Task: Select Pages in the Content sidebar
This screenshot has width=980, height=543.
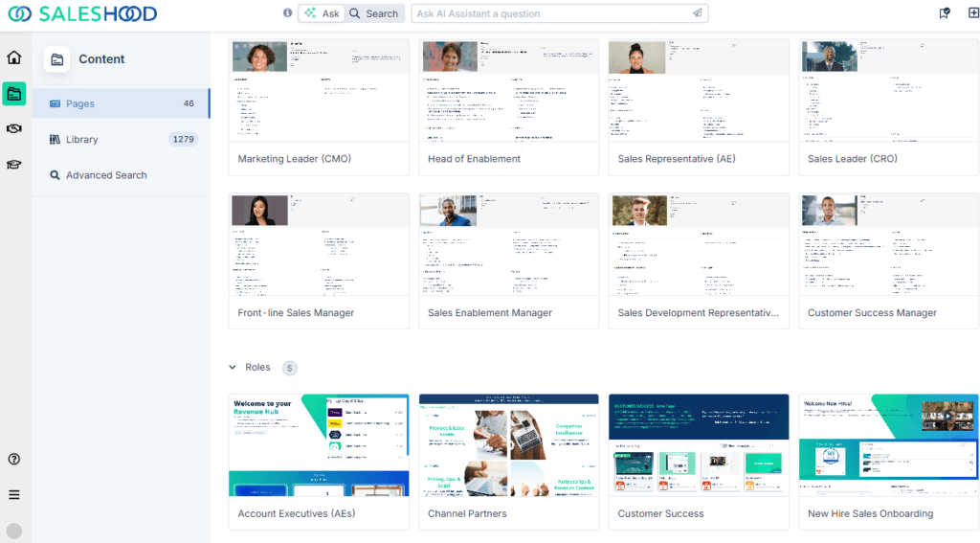Action: (x=121, y=103)
